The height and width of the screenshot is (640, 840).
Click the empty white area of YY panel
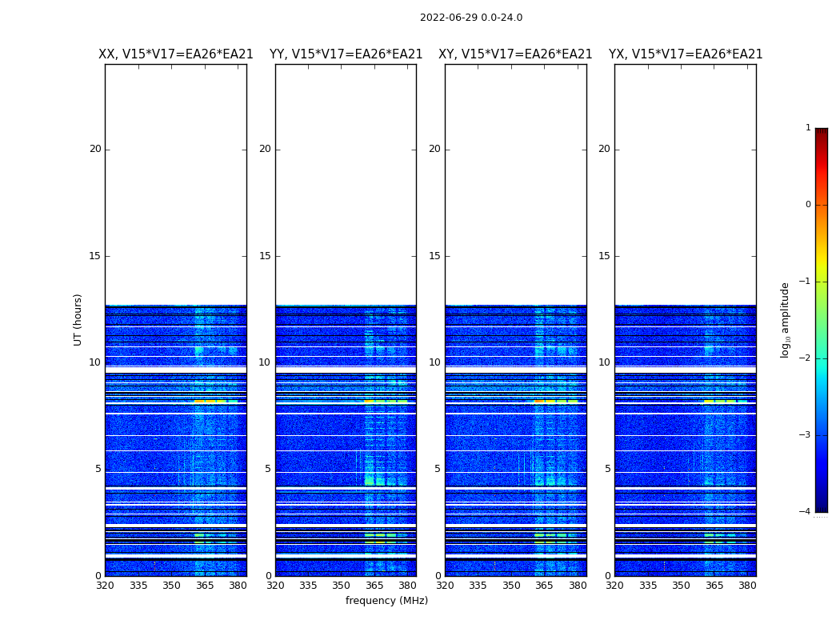coord(346,184)
